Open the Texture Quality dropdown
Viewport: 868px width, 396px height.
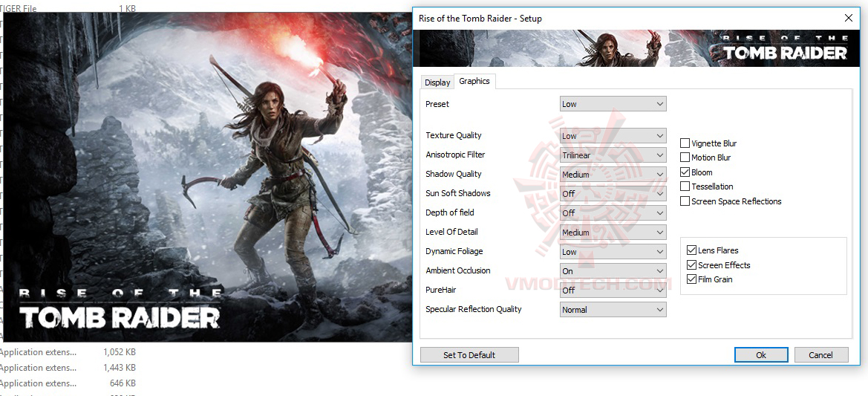(613, 136)
